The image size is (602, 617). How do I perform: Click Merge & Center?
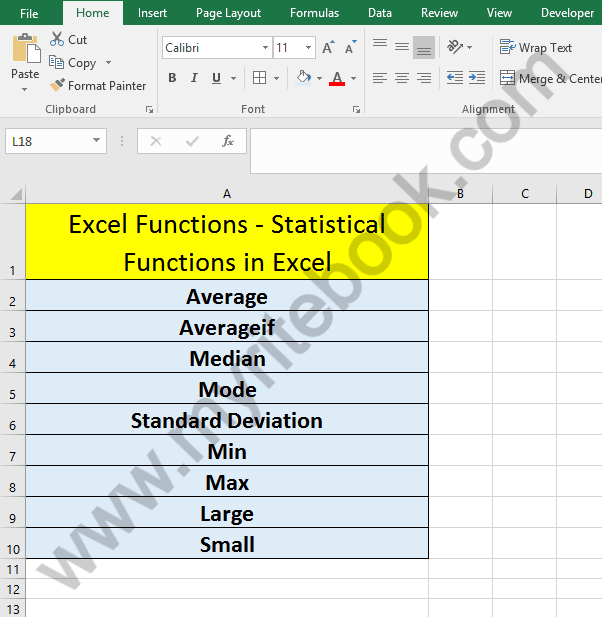click(550, 79)
